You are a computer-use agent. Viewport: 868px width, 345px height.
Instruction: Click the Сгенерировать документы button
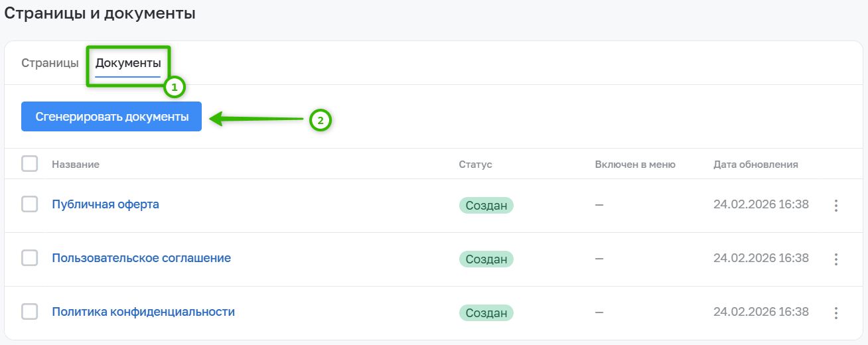(x=111, y=117)
